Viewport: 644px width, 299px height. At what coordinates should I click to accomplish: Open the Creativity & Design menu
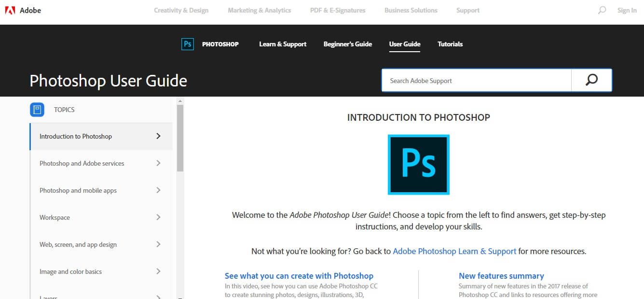coord(181,10)
